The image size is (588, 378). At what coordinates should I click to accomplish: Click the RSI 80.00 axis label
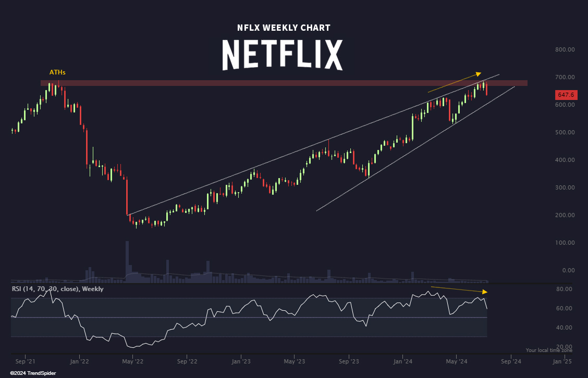[x=564, y=289]
